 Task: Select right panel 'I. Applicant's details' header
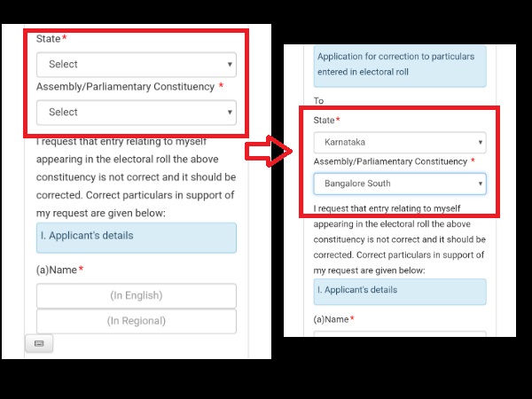400,291
